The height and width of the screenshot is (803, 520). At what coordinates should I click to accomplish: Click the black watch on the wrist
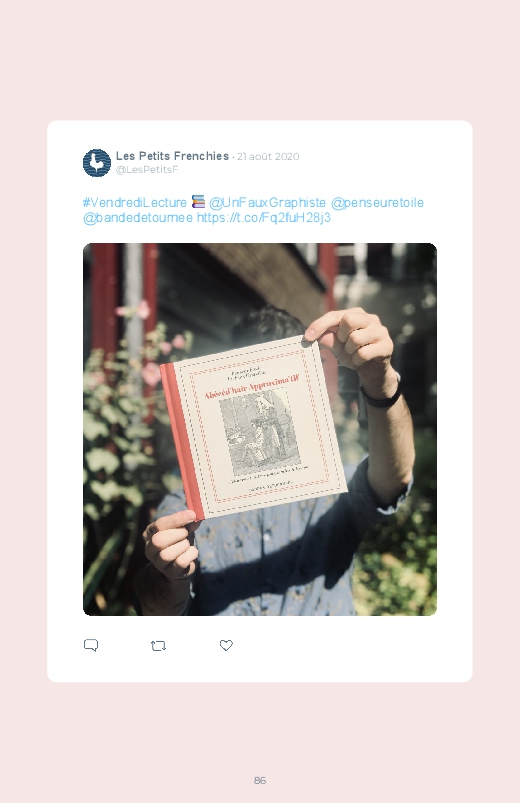[381, 397]
